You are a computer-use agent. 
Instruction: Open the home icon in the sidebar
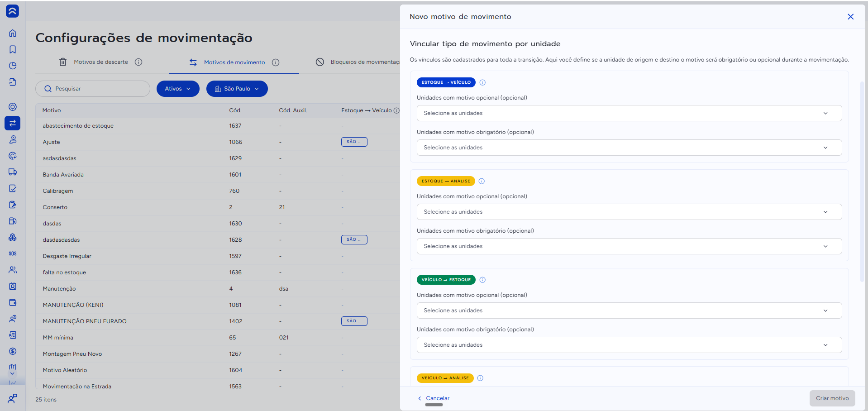[x=13, y=33]
